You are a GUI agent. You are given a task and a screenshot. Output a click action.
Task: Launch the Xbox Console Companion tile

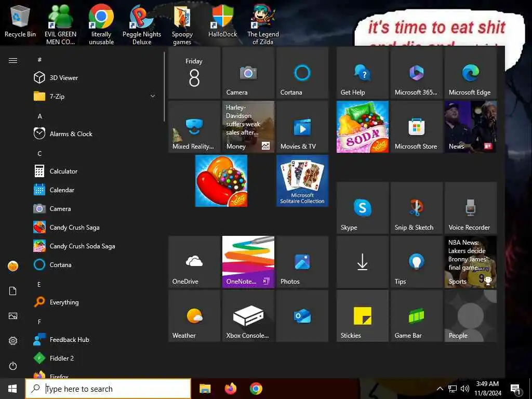coord(248,315)
